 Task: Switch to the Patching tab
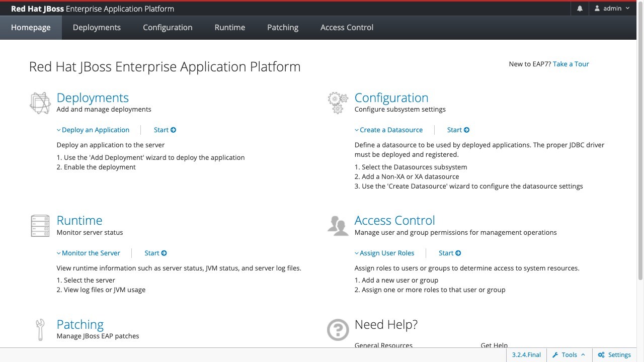point(283,28)
